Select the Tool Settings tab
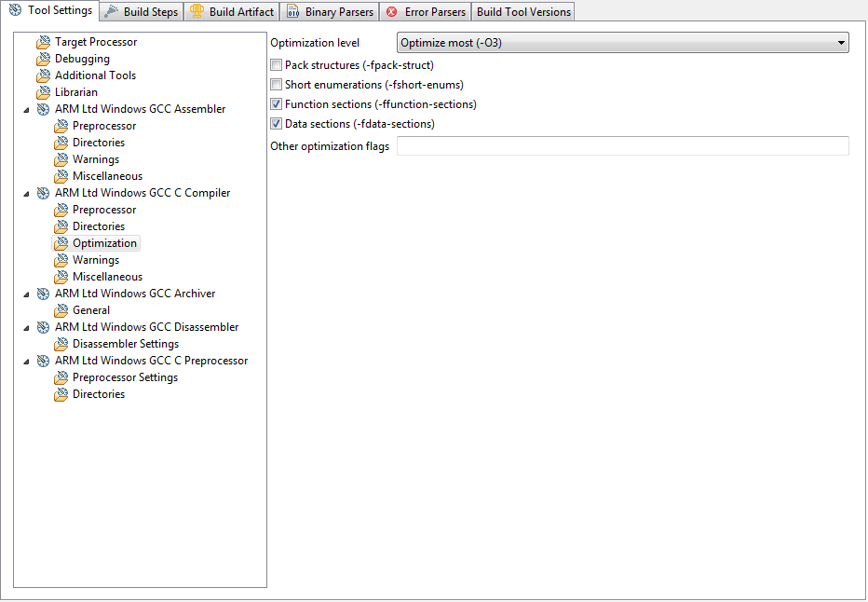The height and width of the screenshot is (602, 868). point(50,10)
